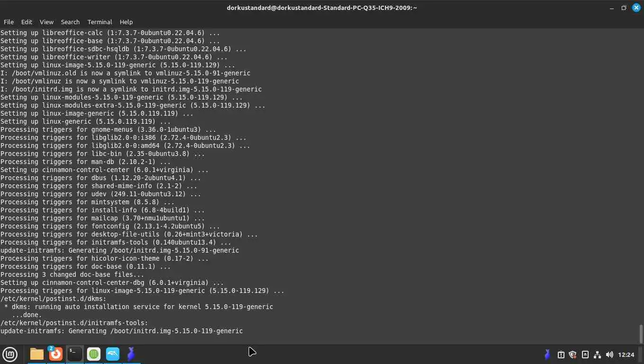
Task: Click the line 'Setting up libreoffice-calc'
Action: (x=110, y=33)
